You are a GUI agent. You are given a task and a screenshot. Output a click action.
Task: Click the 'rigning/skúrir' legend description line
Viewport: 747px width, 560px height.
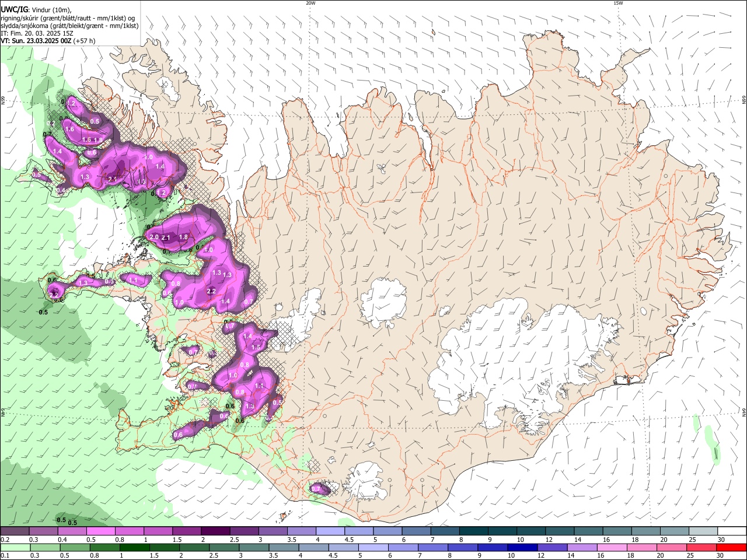[68, 17]
